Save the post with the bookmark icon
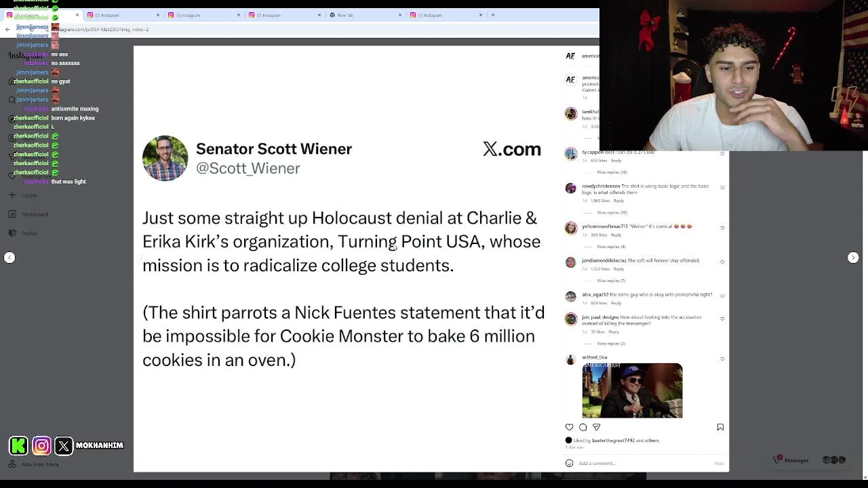Screen dimensions: 868x488 (x=720, y=427)
